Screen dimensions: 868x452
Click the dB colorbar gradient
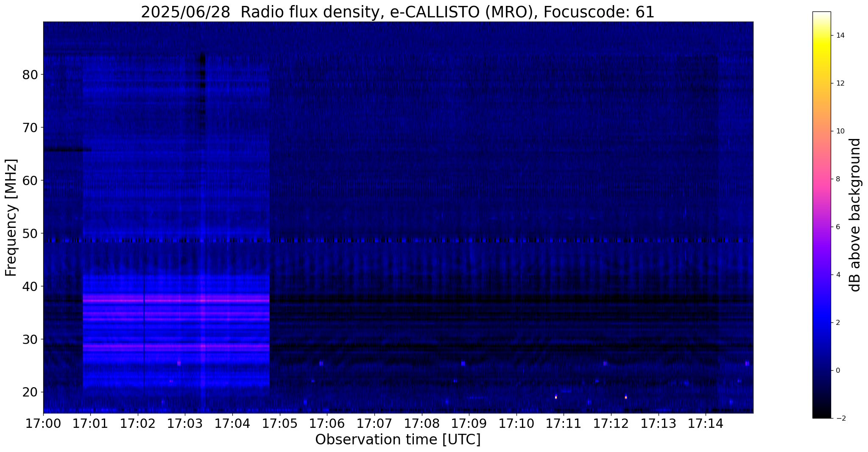tap(821, 215)
